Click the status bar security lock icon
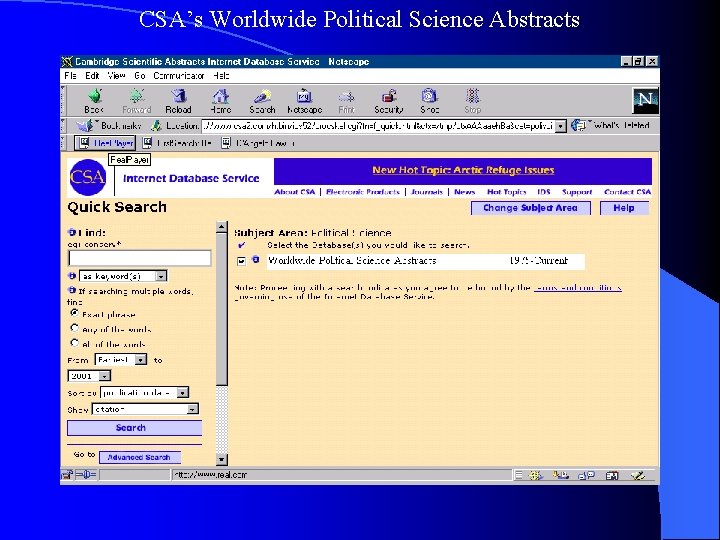The height and width of the screenshot is (540, 720). click(67, 475)
